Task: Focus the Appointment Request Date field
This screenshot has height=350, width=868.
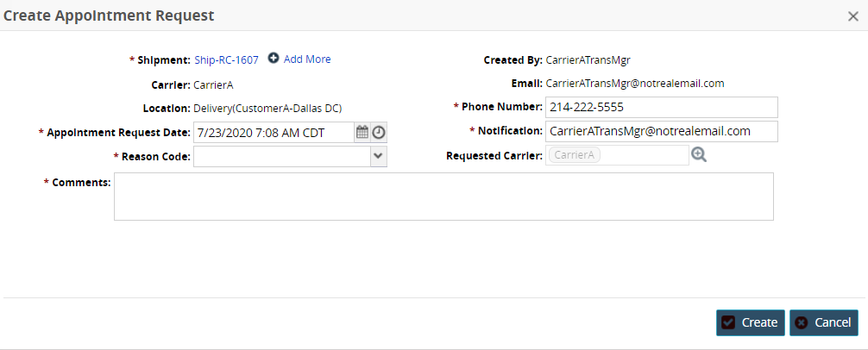Action: tap(273, 133)
